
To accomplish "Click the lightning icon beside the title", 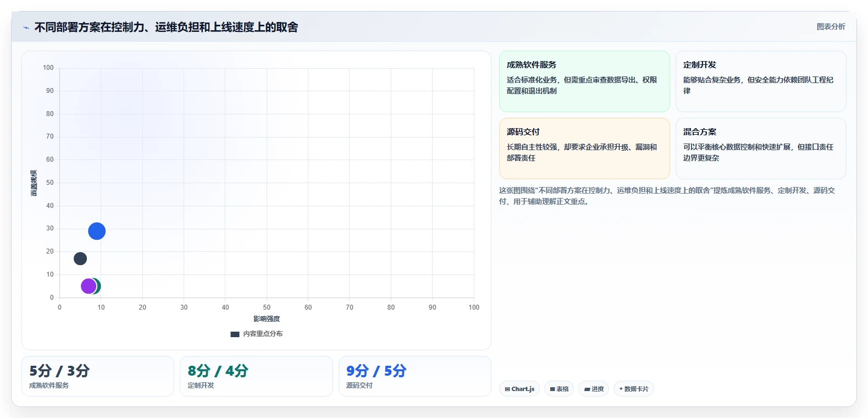I will 26,28.
